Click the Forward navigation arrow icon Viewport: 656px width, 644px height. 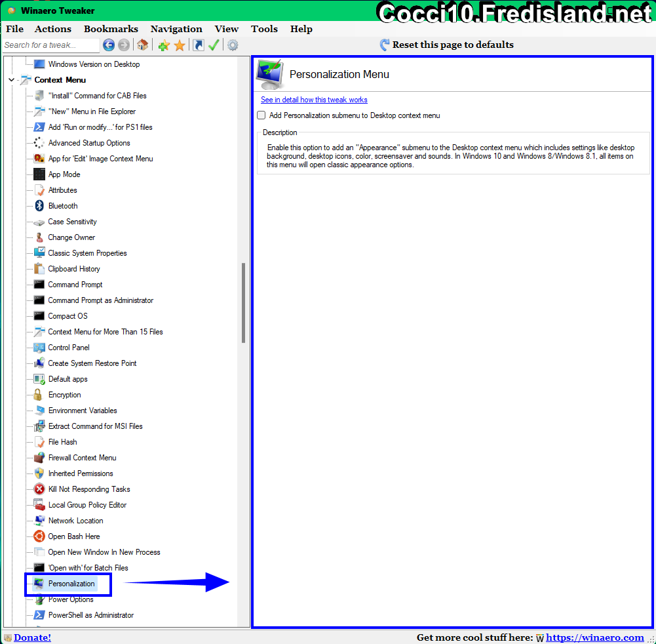pyautogui.click(x=124, y=45)
